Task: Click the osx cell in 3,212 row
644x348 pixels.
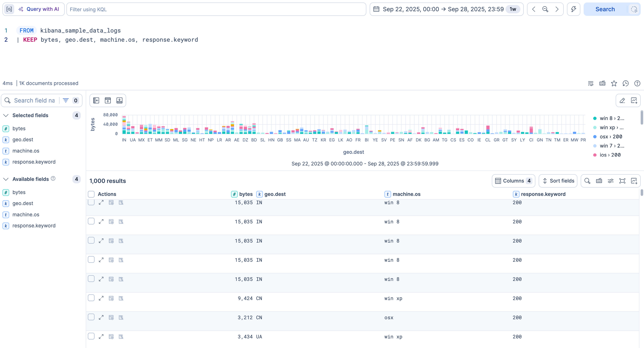Action: pos(389,318)
